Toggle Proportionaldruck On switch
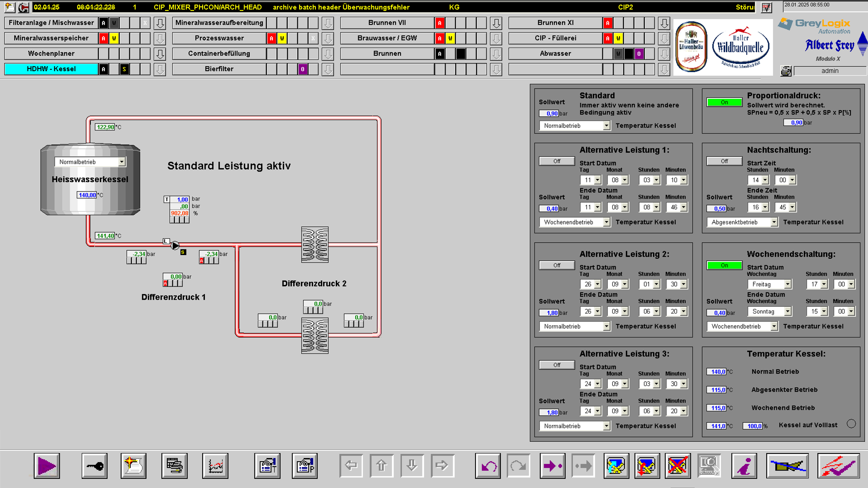This screenshot has height=488, width=868. point(724,102)
